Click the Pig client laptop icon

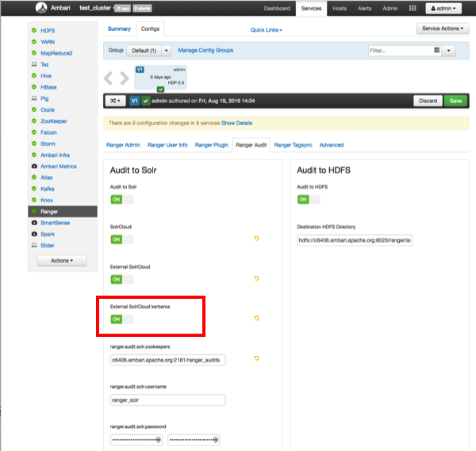pos(34,98)
